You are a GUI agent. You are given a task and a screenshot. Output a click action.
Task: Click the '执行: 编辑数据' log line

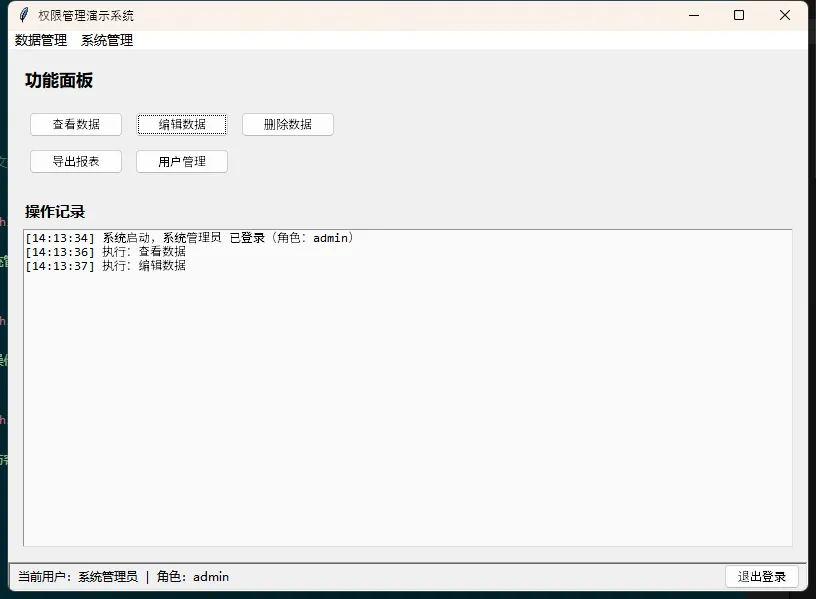coord(105,266)
